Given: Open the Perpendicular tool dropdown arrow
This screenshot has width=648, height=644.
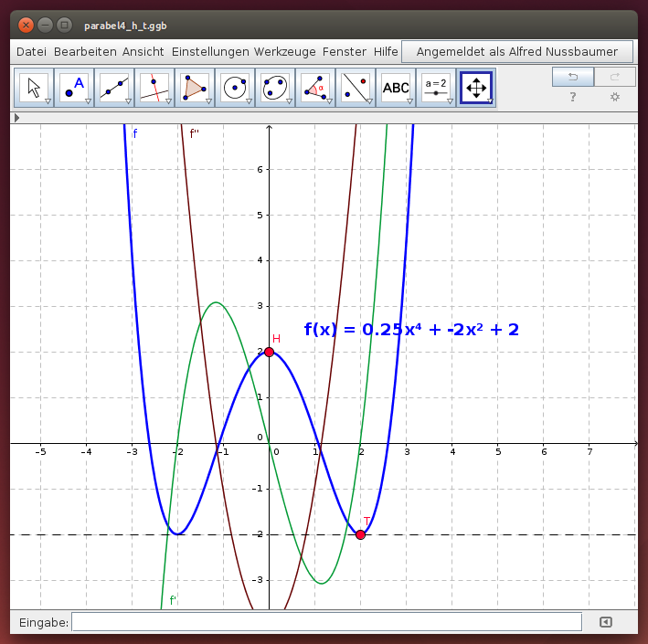Looking at the screenshot, I should (168, 101).
